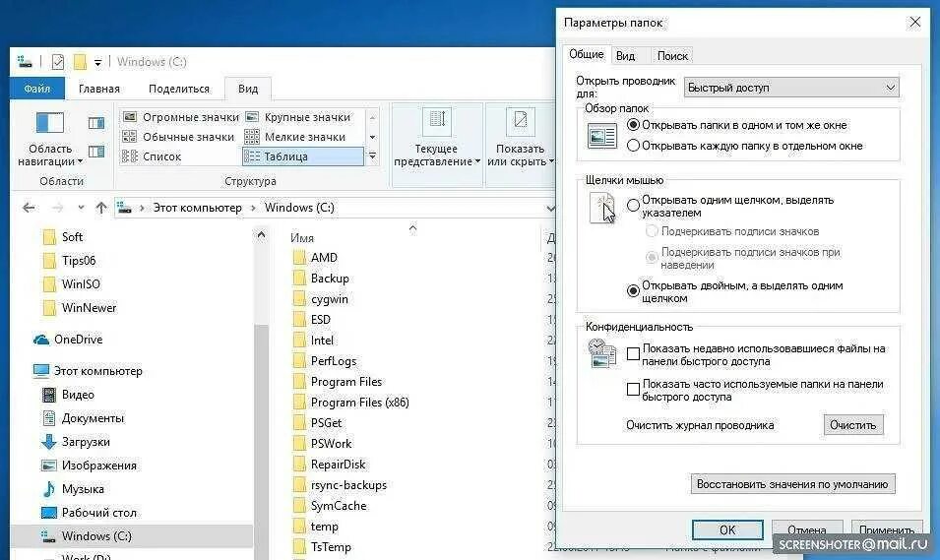
Task: Open the Быстрый доступ combo box
Action: click(790, 88)
